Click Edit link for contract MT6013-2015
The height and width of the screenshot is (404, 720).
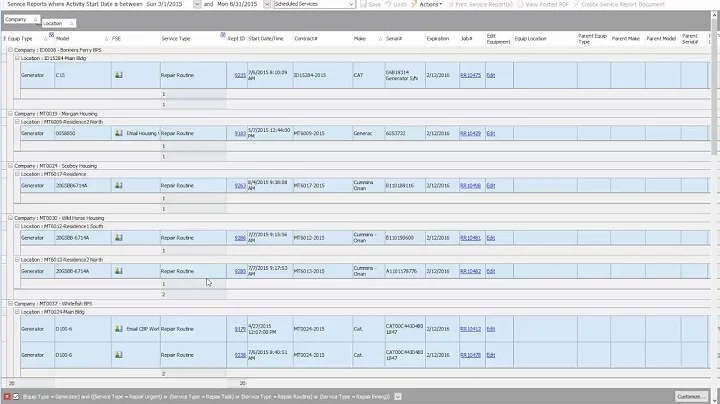(x=491, y=271)
